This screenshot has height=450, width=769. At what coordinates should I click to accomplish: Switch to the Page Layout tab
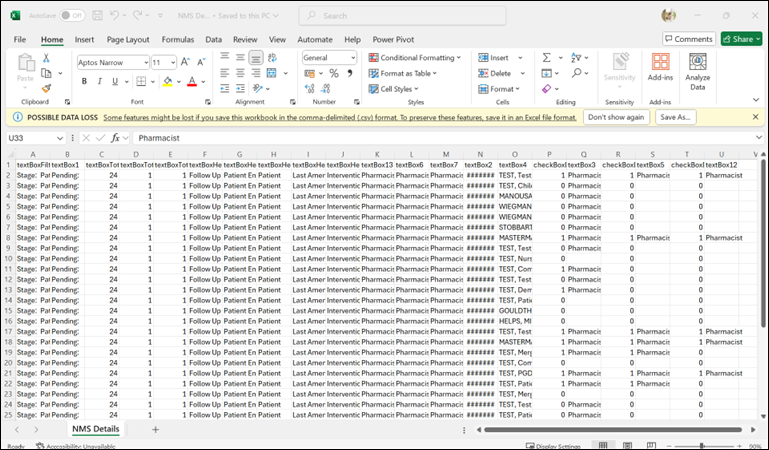[x=128, y=40]
